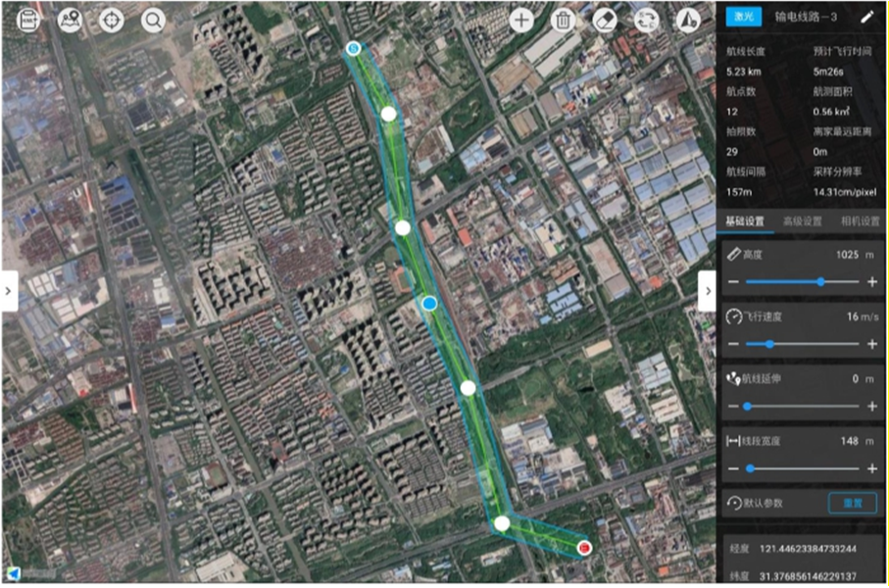Decrease 飞行速度 with the minus button
889x588 pixels.
pos(734,344)
